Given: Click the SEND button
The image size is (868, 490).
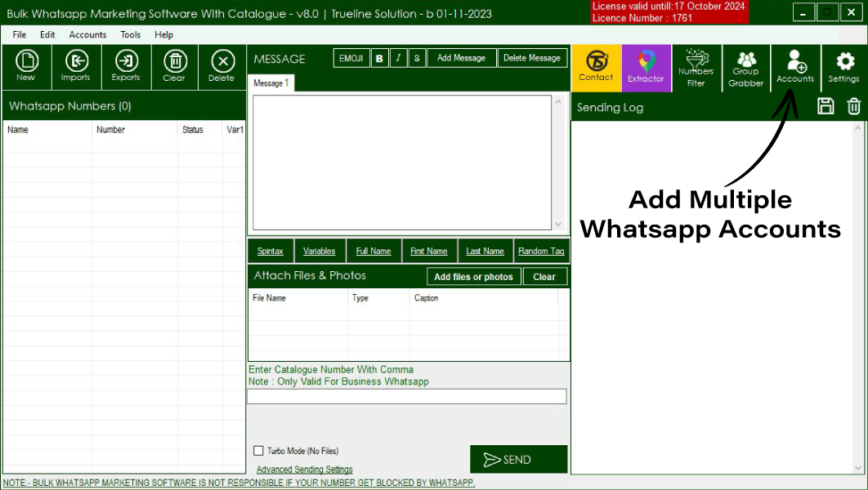Looking at the screenshot, I should tap(519, 459).
